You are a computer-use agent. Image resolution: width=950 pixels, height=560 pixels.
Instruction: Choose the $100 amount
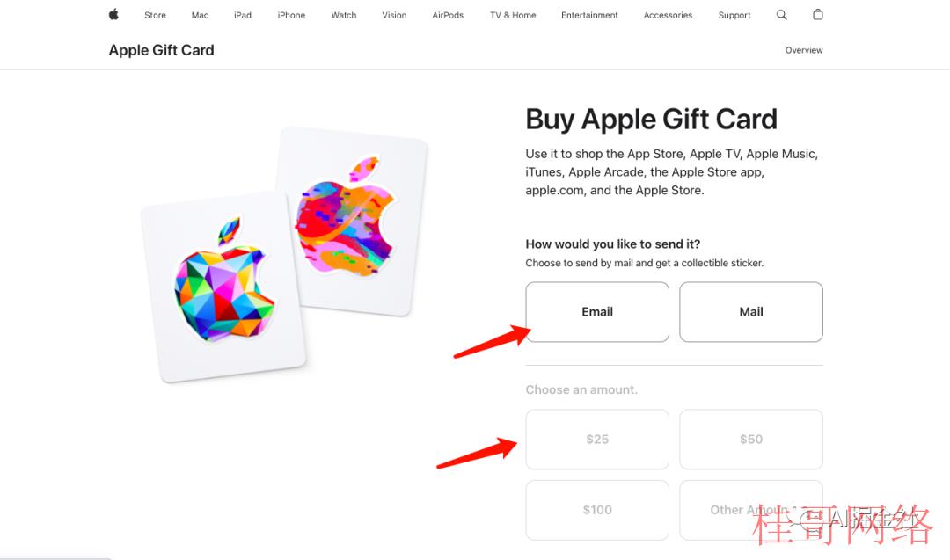[596, 510]
